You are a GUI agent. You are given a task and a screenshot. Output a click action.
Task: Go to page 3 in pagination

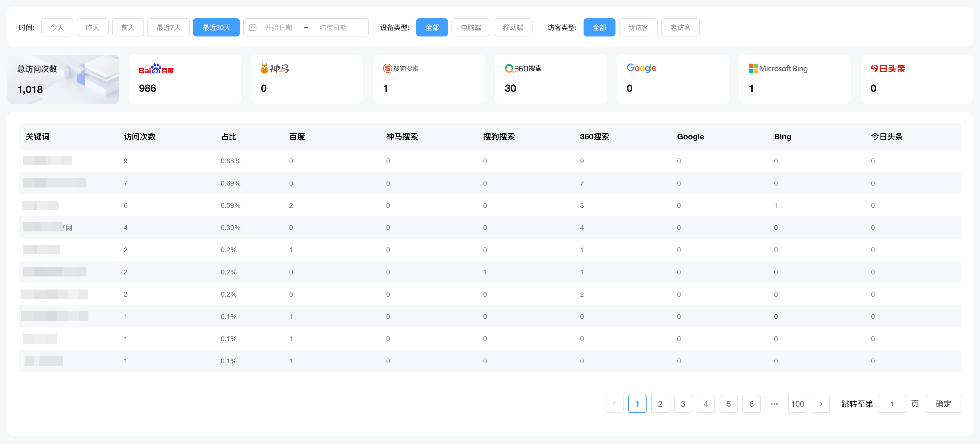point(683,404)
